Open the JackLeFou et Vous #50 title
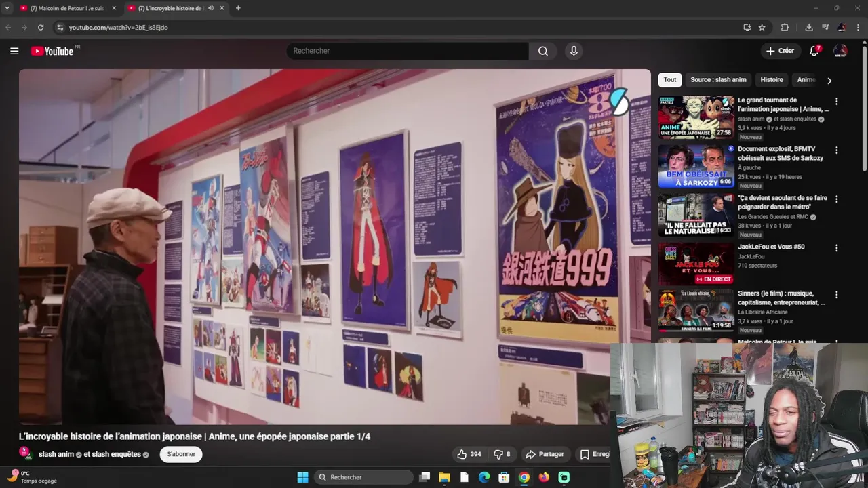Screen dimensions: 868x488 coord(771,247)
